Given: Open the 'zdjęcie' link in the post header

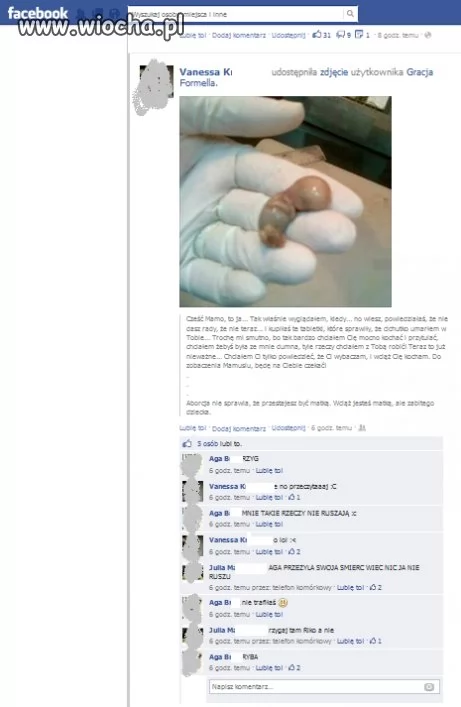Looking at the screenshot, I should pyautogui.click(x=334, y=72).
